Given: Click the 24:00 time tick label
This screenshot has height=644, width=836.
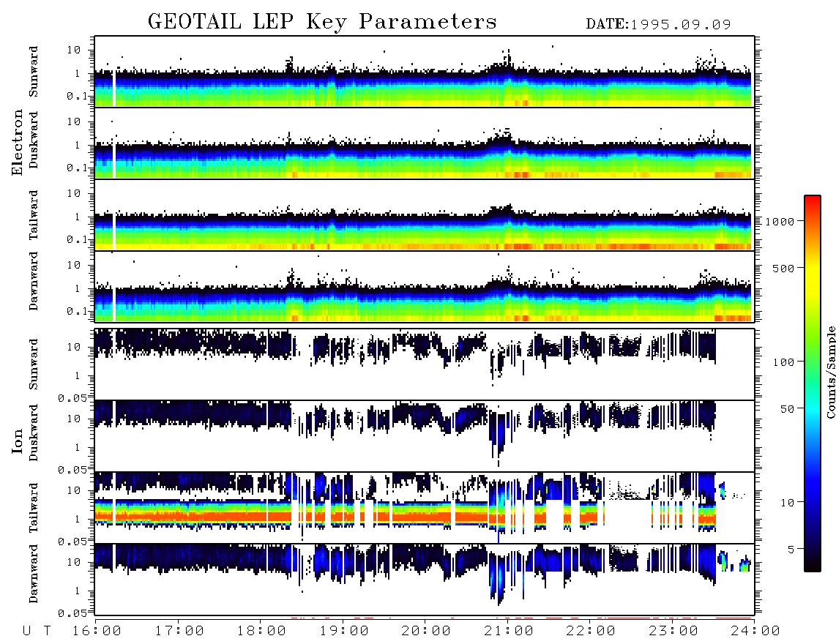Looking at the screenshot, I should point(755,632).
